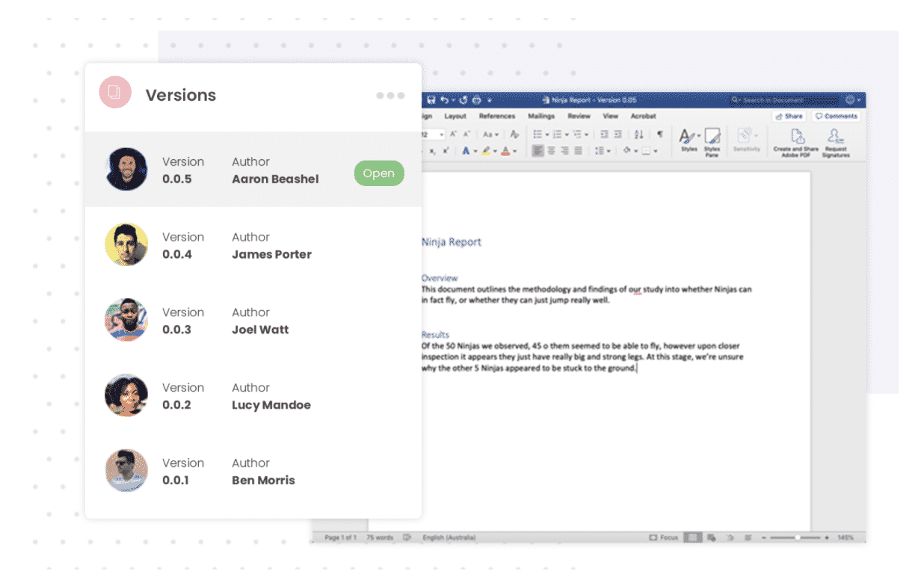
Task: Select the Mailings ribbon tab
Action: click(541, 116)
